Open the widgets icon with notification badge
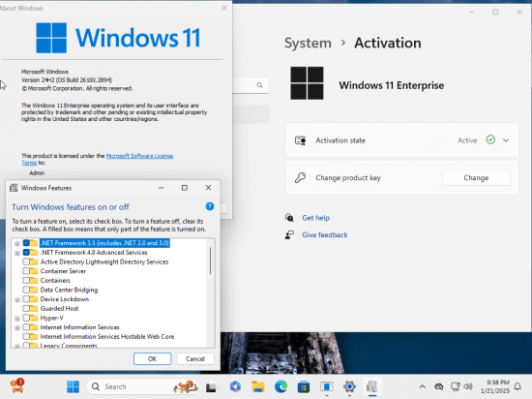The width and height of the screenshot is (532, 399). pyautogui.click(x=17, y=386)
